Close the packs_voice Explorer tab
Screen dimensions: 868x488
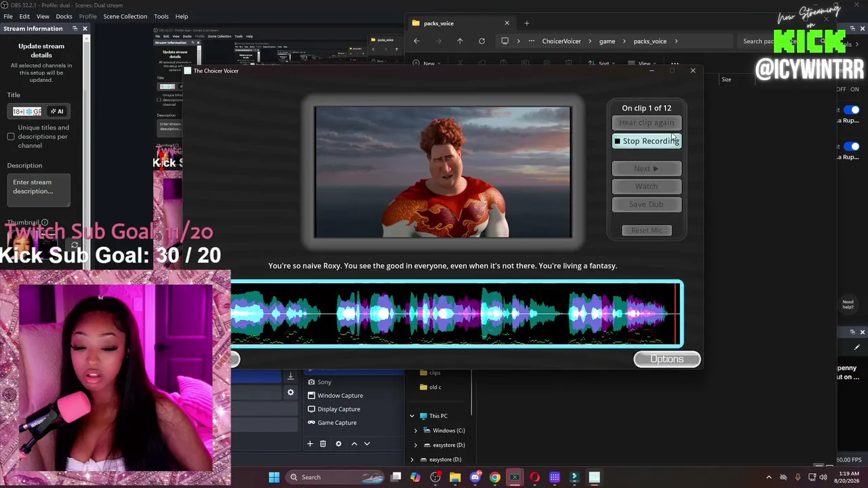click(x=507, y=23)
